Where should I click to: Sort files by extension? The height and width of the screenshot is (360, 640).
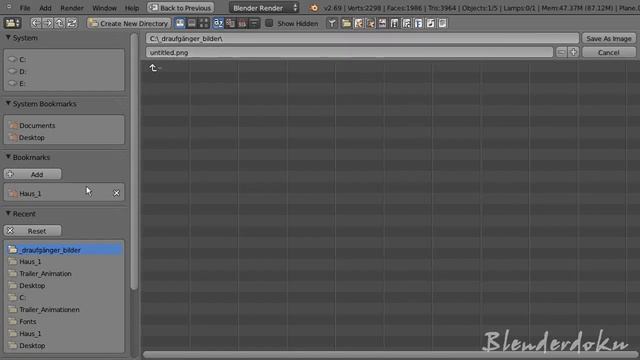pyautogui.click(x=230, y=23)
